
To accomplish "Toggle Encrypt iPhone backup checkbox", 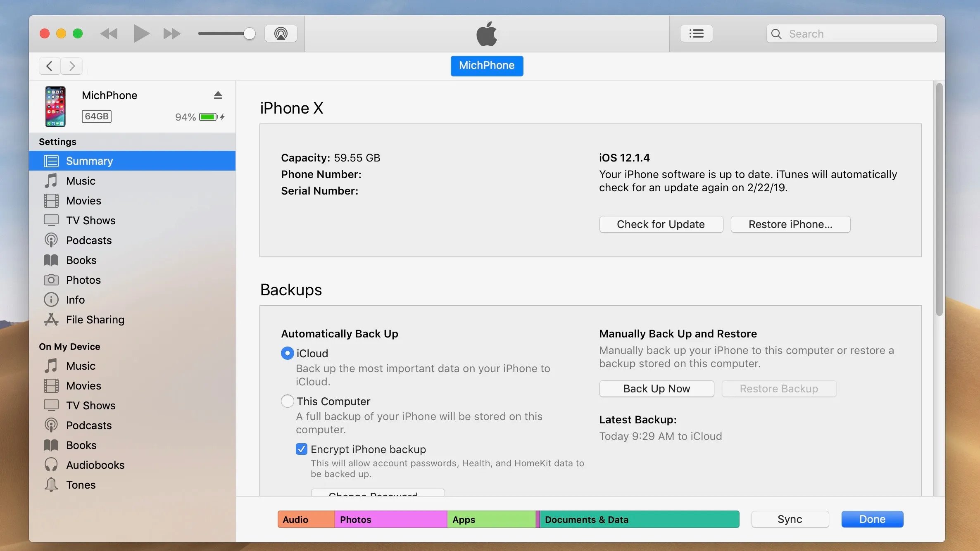I will 301,449.
